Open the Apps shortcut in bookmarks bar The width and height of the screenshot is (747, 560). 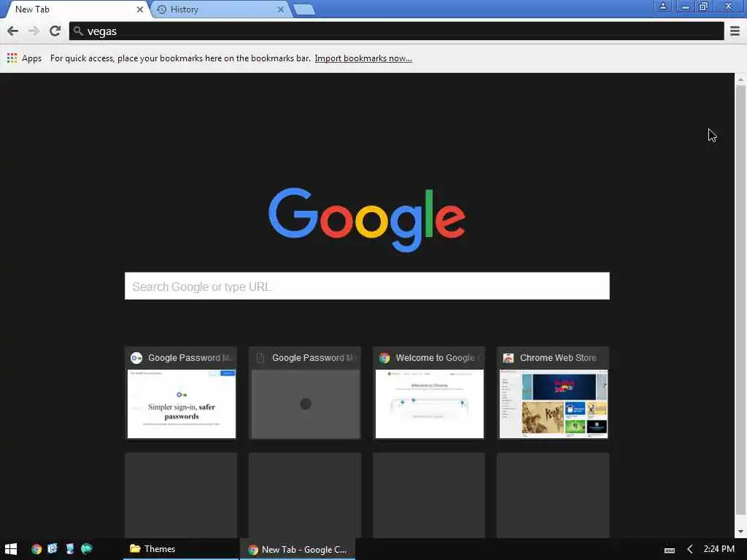click(24, 58)
